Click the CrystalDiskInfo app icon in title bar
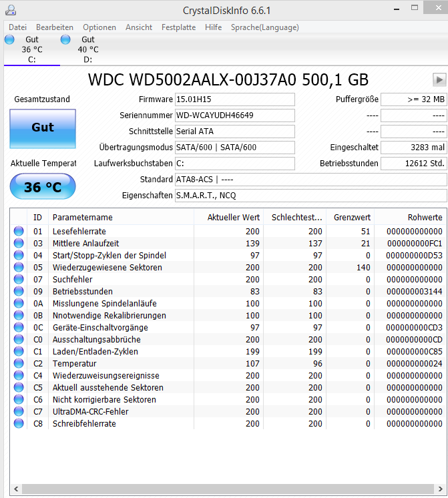This screenshot has width=448, height=498. pyautogui.click(x=11, y=10)
